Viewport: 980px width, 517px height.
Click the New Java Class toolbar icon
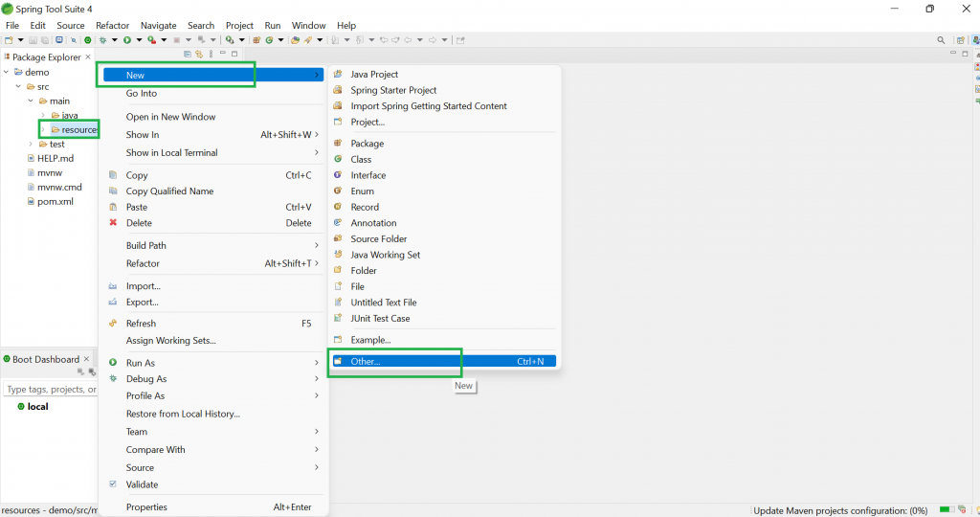(x=269, y=40)
